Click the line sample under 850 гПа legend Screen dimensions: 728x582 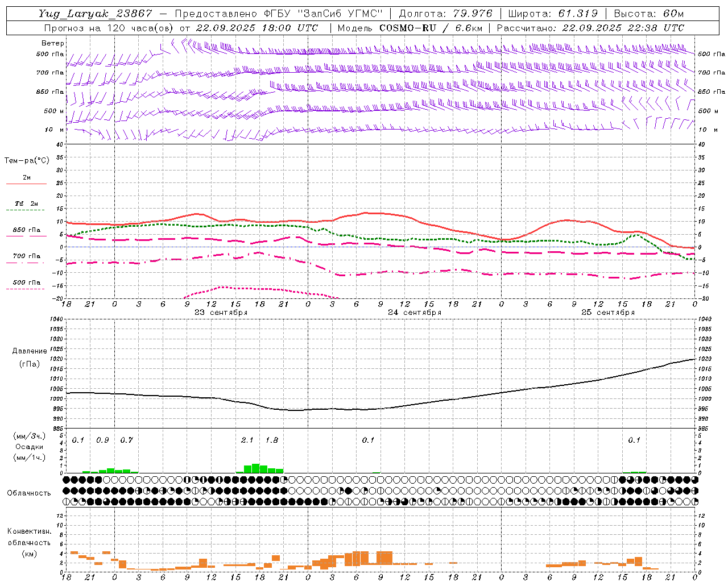click(x=27, y=236)
